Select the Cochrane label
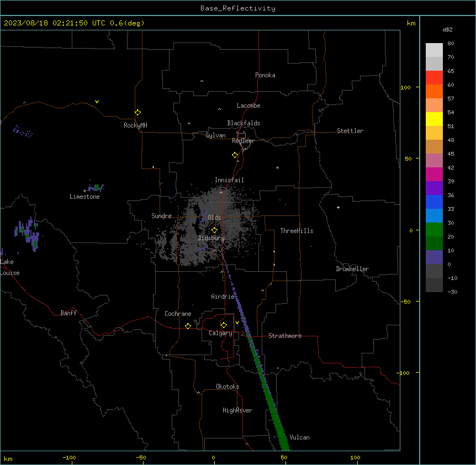 [x=178, y=314]
